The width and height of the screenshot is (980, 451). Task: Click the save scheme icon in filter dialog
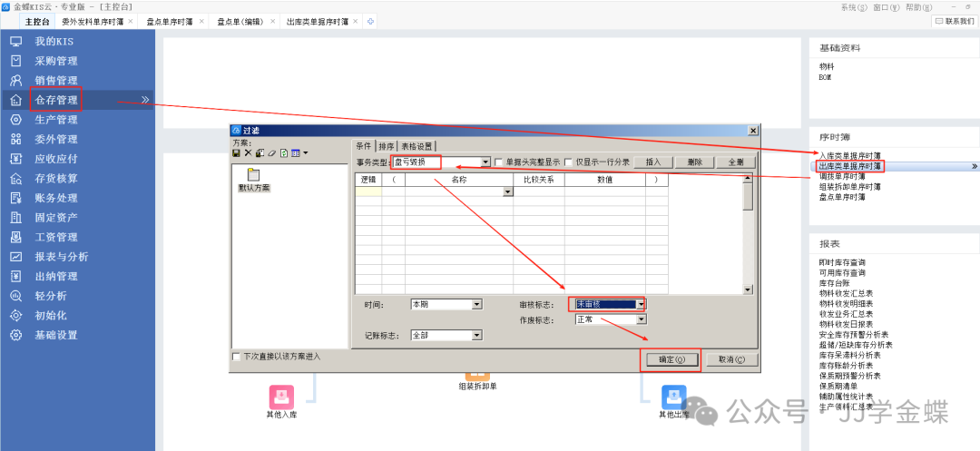tap(237, 153)
